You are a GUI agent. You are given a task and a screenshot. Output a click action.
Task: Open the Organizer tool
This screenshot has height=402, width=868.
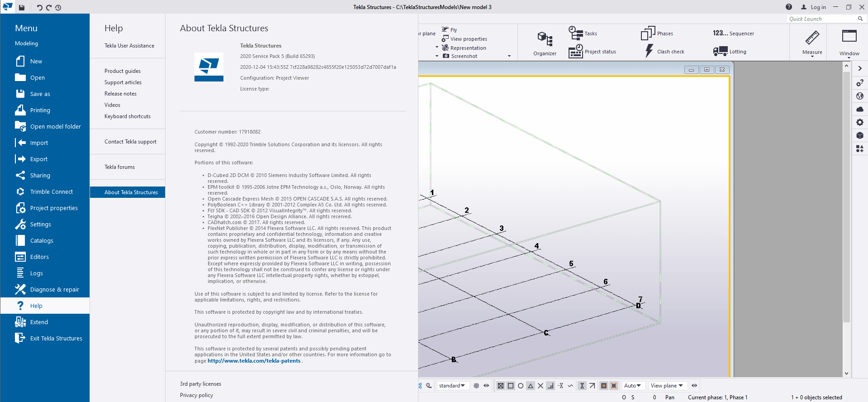point(545,43)
